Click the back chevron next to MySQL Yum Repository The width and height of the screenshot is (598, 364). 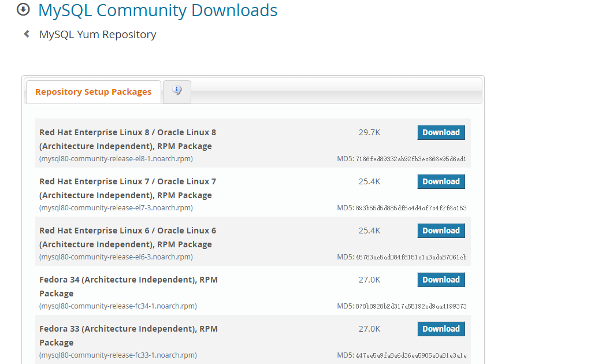pos(27,34)
